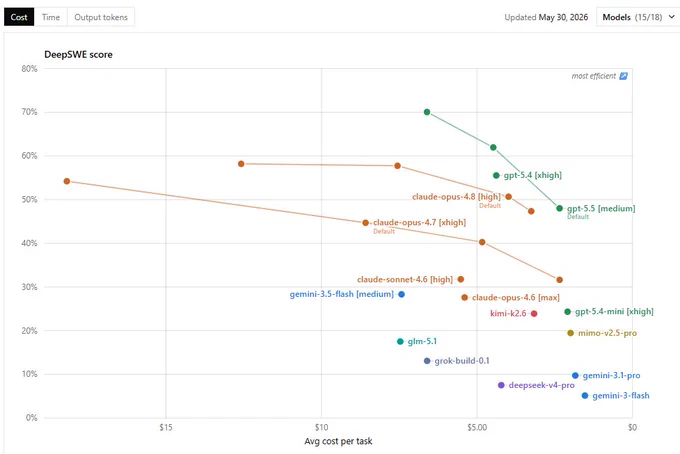The width and height of the screenshot is (680, 454).
Task: Select the gemini-3-flash data point
Action: (x=585, y=395)
